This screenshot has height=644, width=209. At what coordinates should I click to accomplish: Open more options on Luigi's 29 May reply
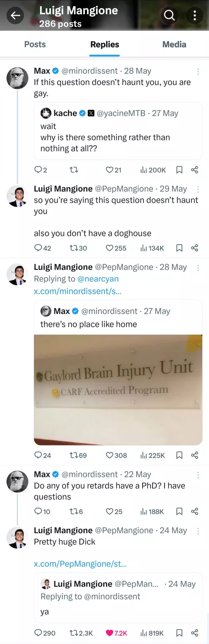(198, 189)
